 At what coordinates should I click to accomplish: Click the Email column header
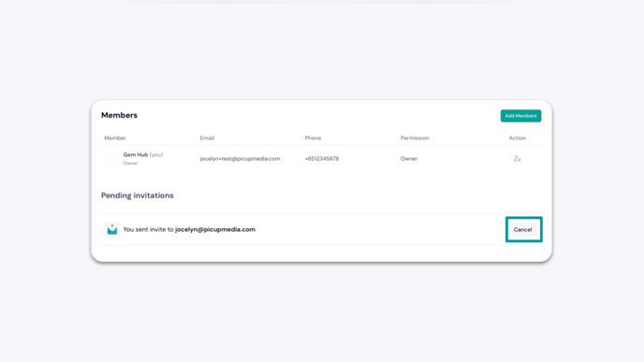(207, 138)
